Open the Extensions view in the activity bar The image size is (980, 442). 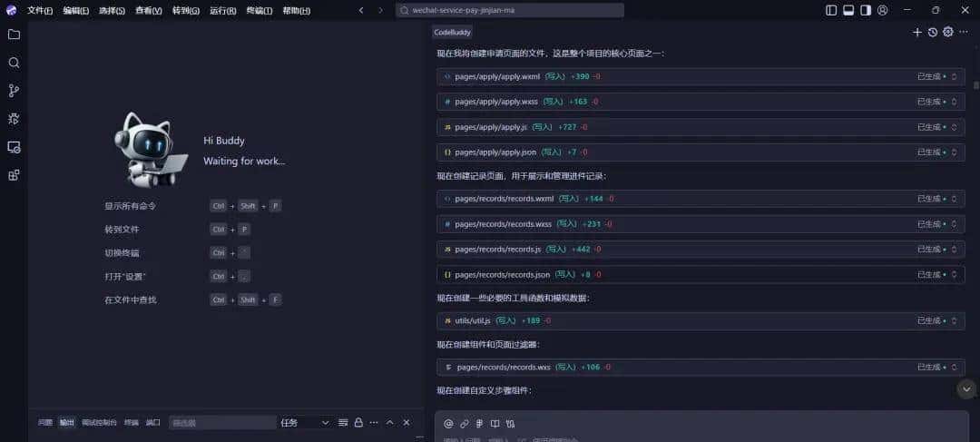14,175
